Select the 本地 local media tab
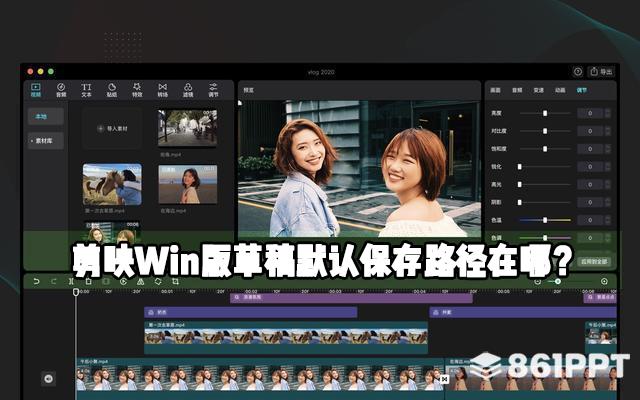This screenshot has height=400, width=640. tap(45, 117)
